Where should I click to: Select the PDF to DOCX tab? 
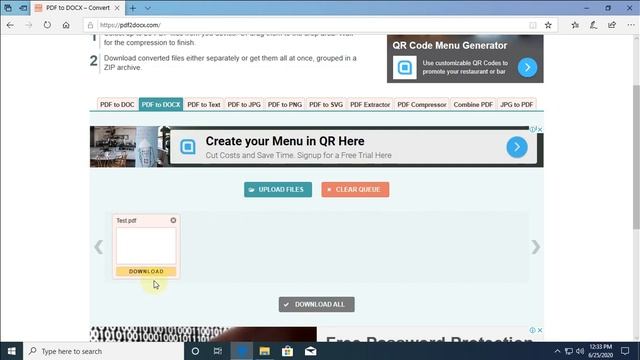click(x=161, y=104)
